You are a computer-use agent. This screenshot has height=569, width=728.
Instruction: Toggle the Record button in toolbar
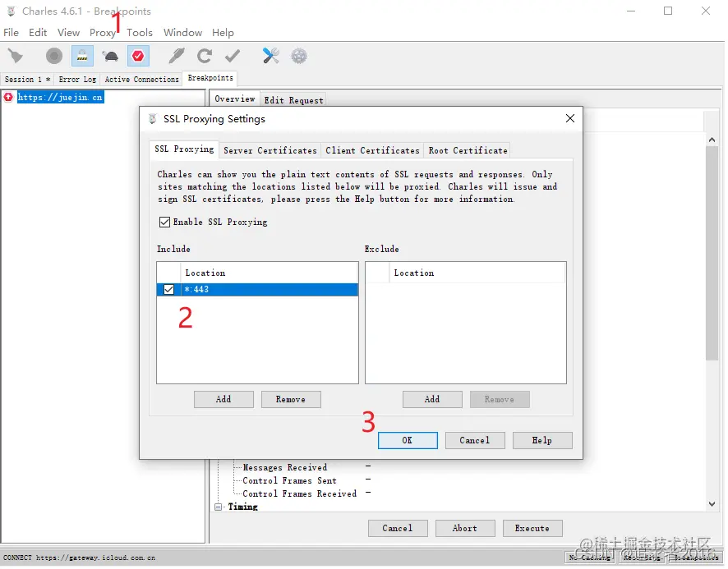(54, 56)
